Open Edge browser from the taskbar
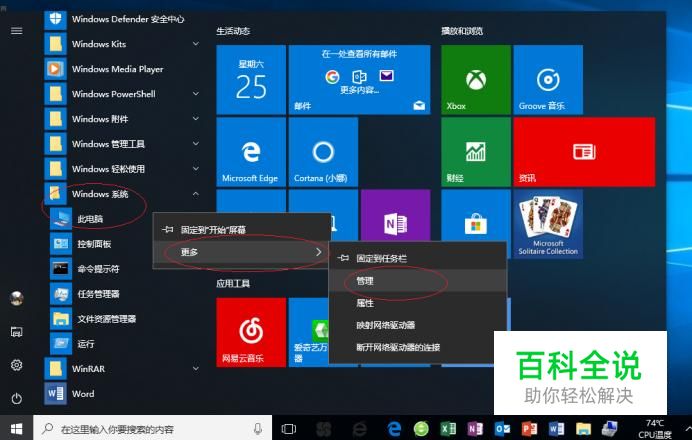 [x=394, y=428]
